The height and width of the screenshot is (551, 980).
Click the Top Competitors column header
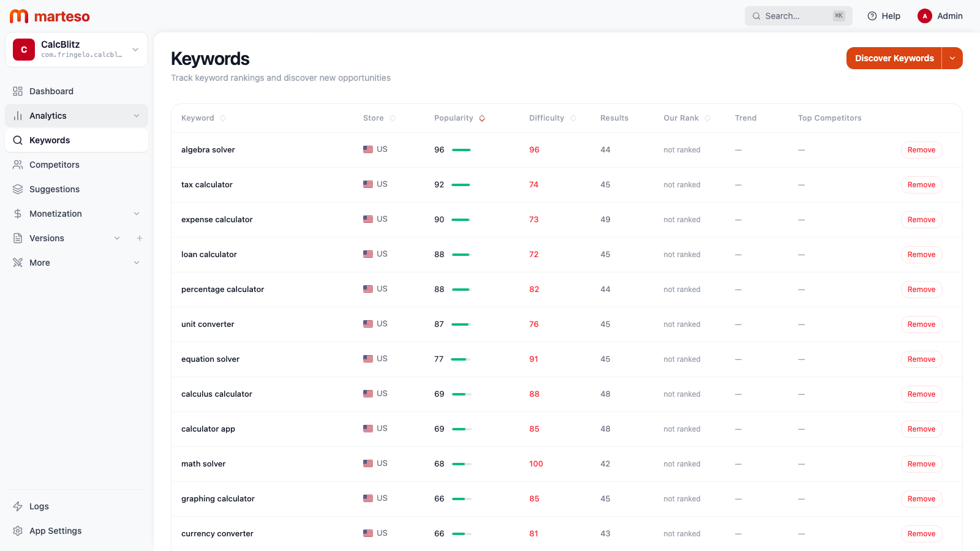point(829,118)
